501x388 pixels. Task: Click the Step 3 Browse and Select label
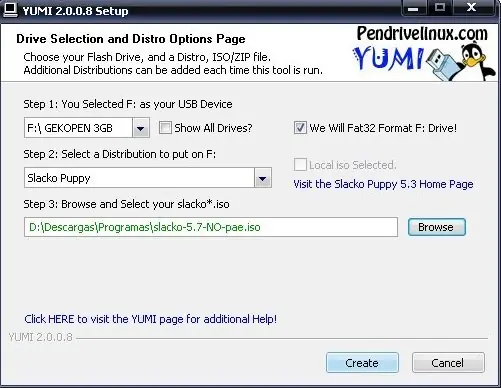pos(126,204)
